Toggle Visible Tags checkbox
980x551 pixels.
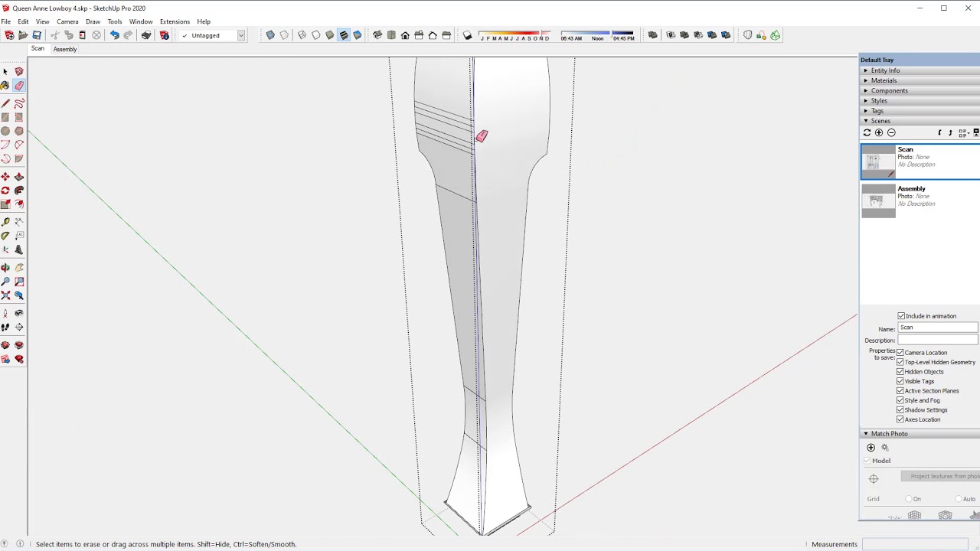pyautogui.click(x=900, y=381)
